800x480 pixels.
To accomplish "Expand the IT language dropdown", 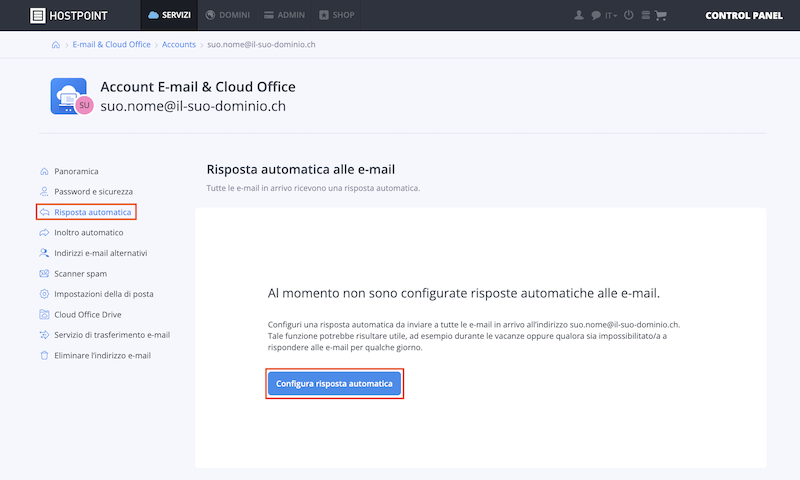I will point(611,16).
